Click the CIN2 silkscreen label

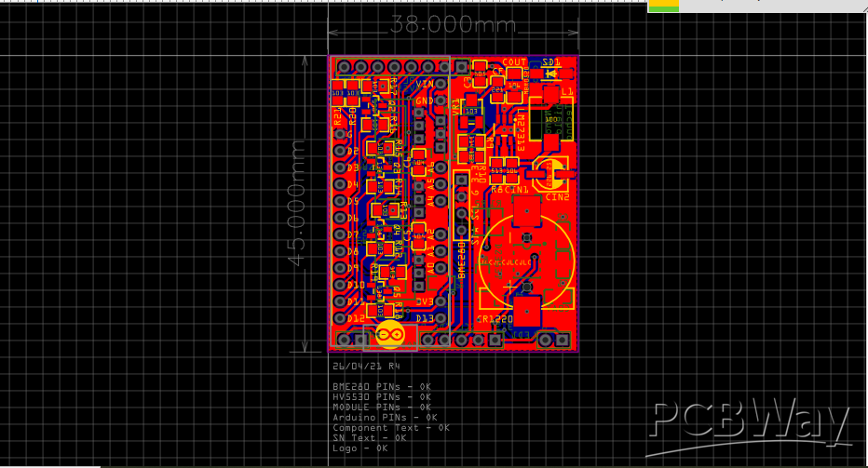click(x=558, y=197)
